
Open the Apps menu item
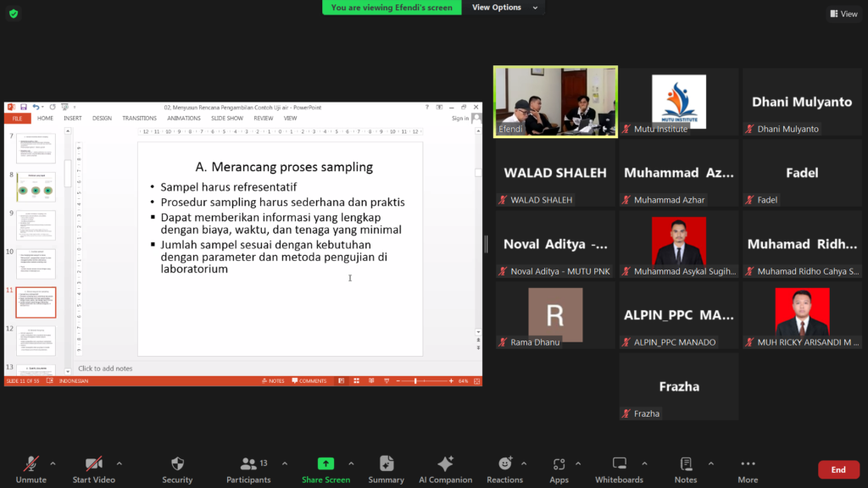click(x=559, y=464)
